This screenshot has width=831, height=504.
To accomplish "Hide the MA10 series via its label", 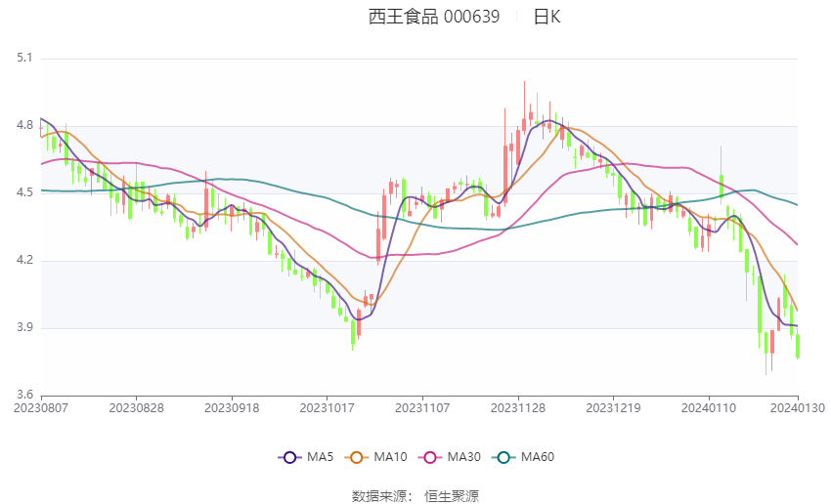I will [390, 457].
